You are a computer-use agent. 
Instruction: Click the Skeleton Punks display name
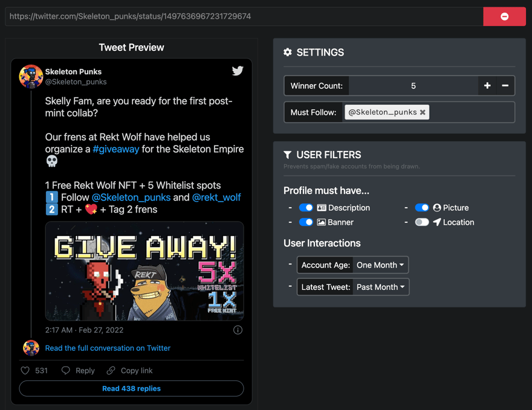click(73, 71)
